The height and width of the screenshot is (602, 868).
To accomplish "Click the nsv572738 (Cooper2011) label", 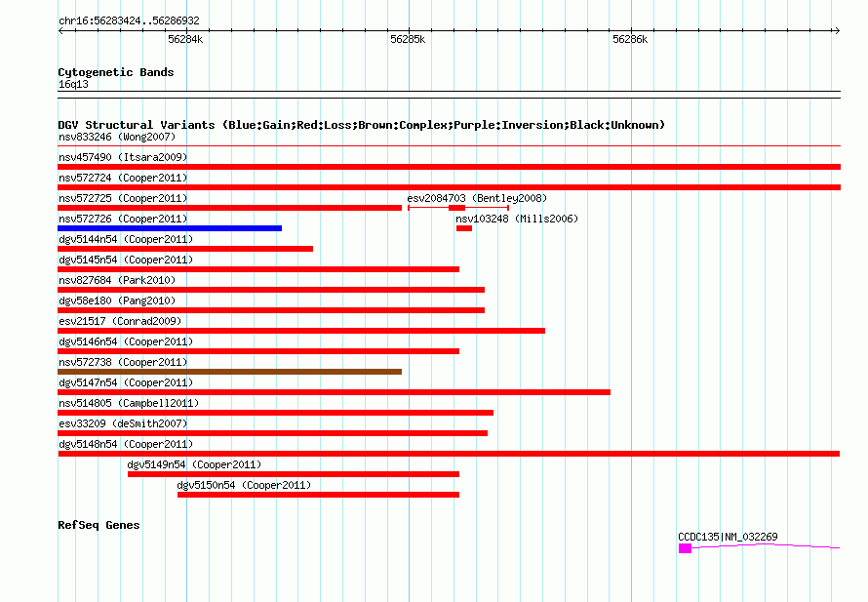I will (123, 362).
